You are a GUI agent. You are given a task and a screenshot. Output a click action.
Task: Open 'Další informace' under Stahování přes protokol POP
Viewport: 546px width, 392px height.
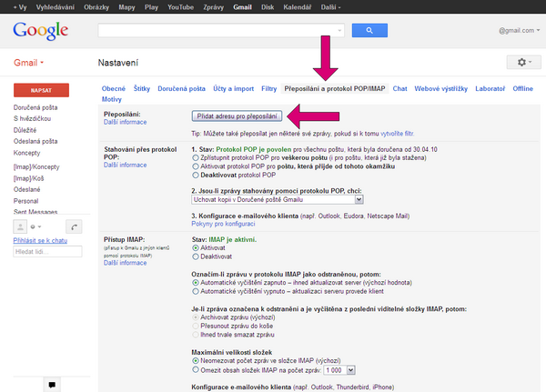coord(125,165)
